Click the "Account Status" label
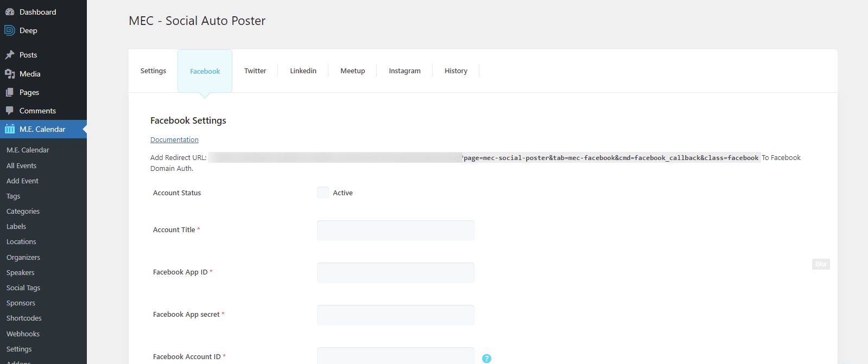 177,193
